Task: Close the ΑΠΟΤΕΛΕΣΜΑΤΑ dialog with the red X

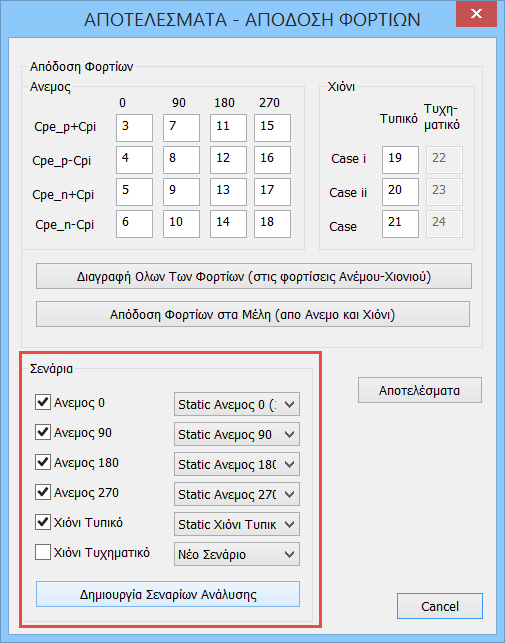Action: pyautogui.click(x=476, y=14)
